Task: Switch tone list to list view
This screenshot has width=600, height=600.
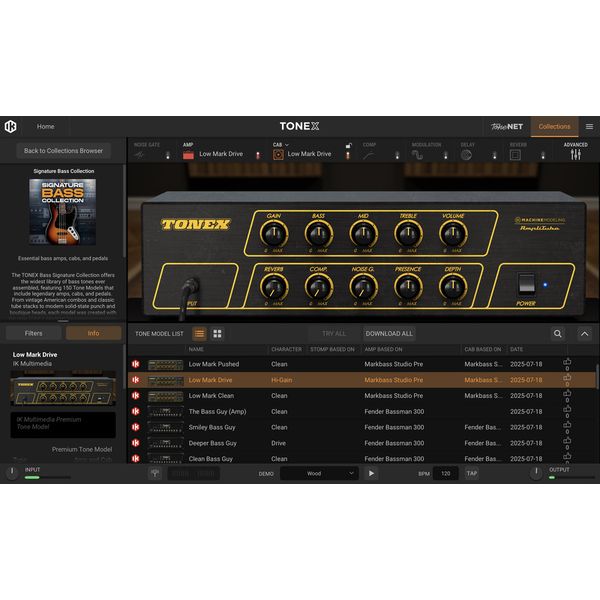Action: pyautogui.click(x=199, y=333)
